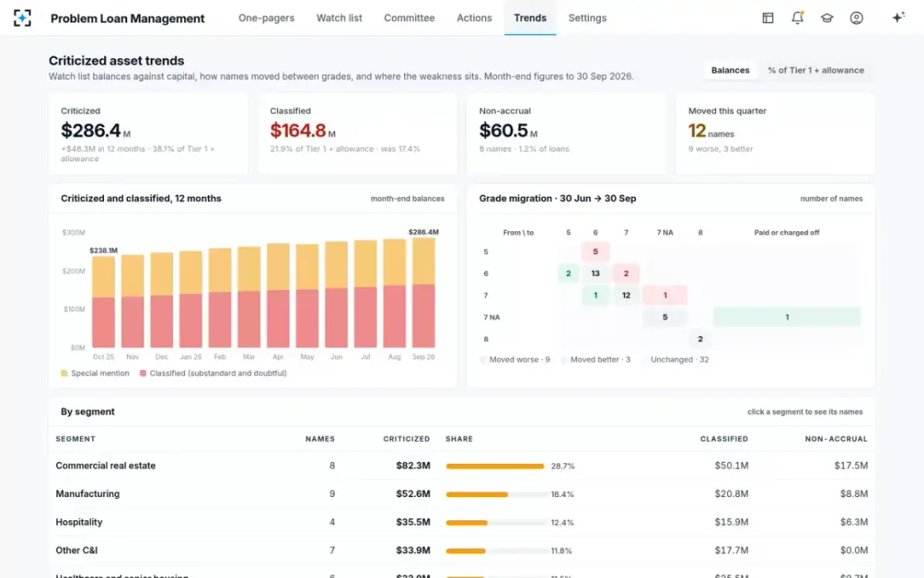Toggle Classified (substandard and doubtful) legend entry

(x=213, y=373)
